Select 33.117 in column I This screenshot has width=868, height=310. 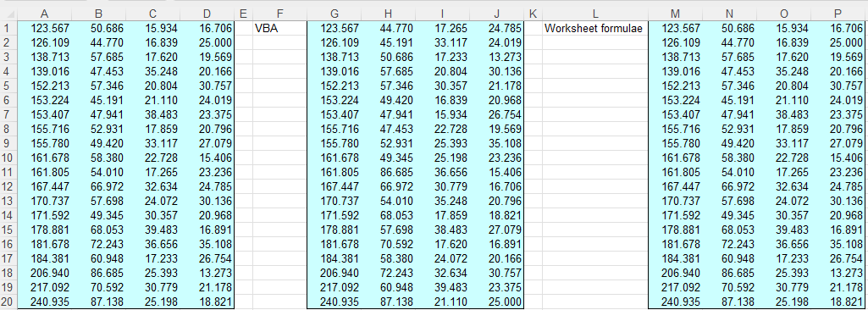tap(442, 42)
